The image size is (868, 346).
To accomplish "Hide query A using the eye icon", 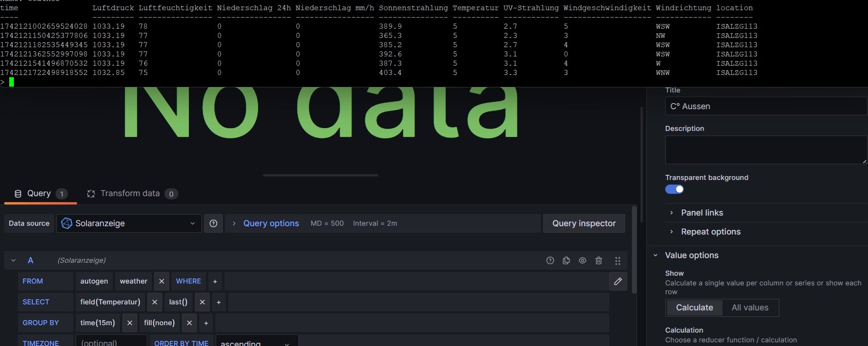I will tap(583, 260).
